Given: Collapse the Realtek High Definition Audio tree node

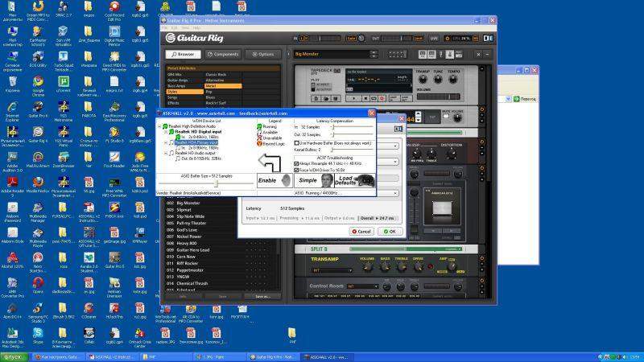Looking at the screenshot, I should [x=159, y=127].
